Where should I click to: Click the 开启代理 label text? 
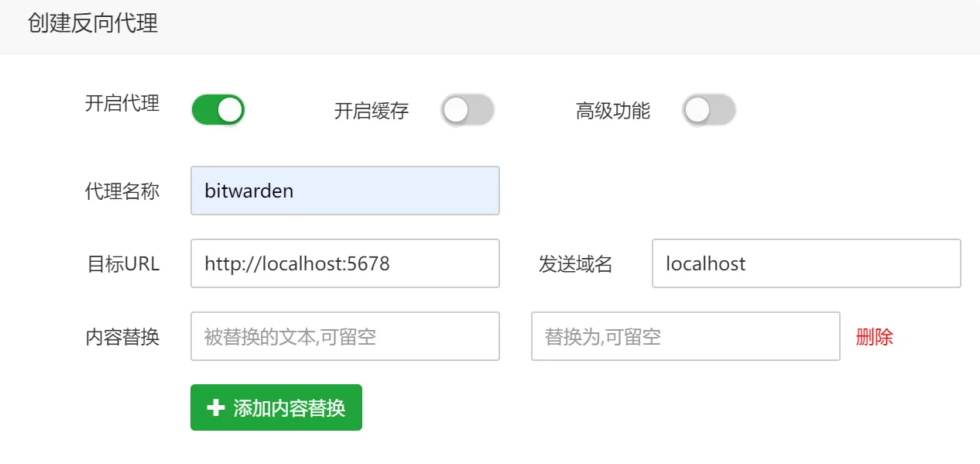pos(122,103)
